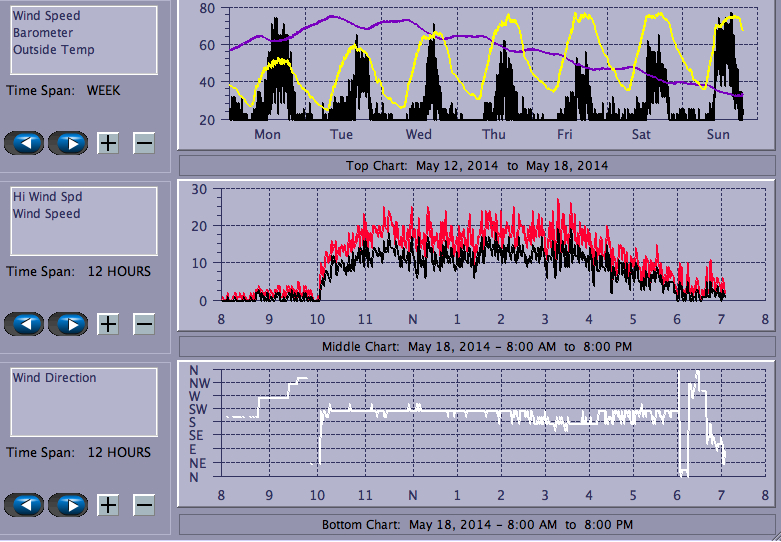Click the Top Chart date range caption

coord(476,165)
